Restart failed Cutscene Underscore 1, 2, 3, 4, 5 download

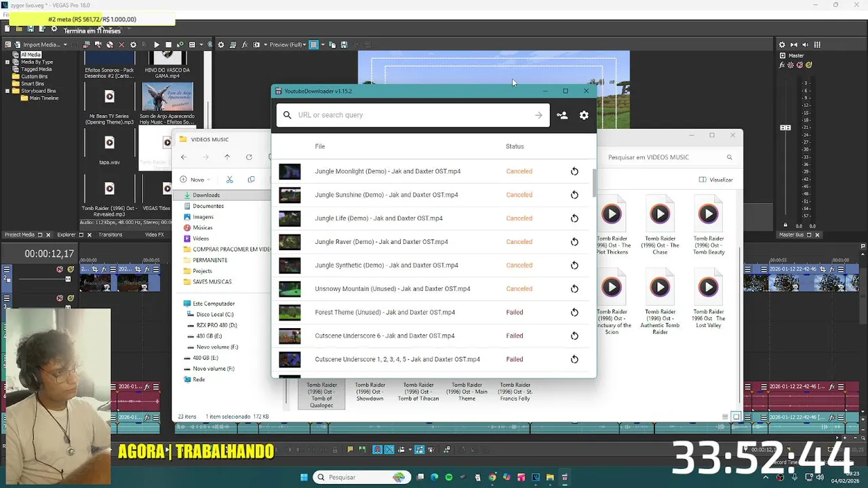coord(574,359)
